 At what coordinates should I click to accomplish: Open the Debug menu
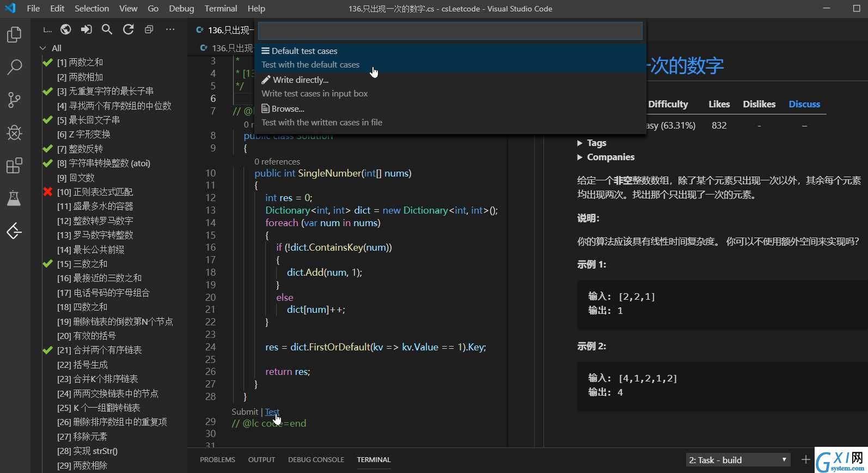(181, 8)
